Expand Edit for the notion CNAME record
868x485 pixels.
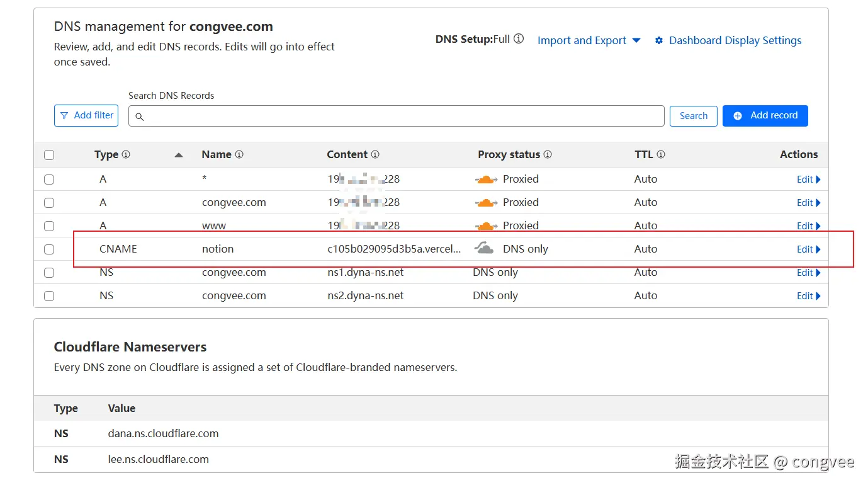pyautogui.click(x=808, y=249)
